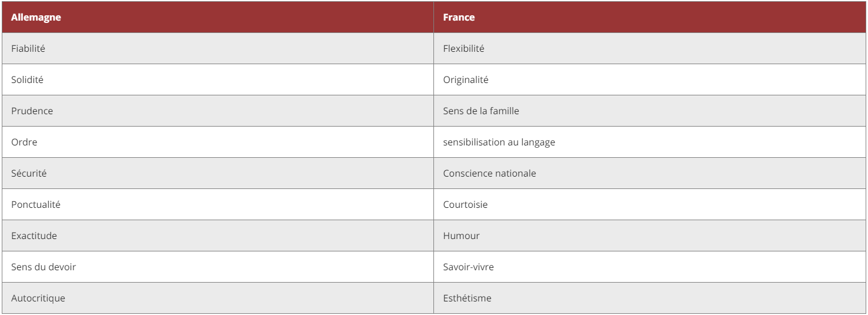Click sensibilisation au langage text

coord(499,142)
